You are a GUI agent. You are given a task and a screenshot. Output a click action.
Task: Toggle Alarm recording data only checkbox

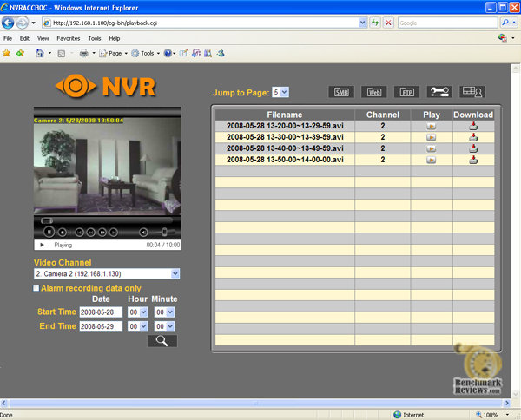[36, 288]
